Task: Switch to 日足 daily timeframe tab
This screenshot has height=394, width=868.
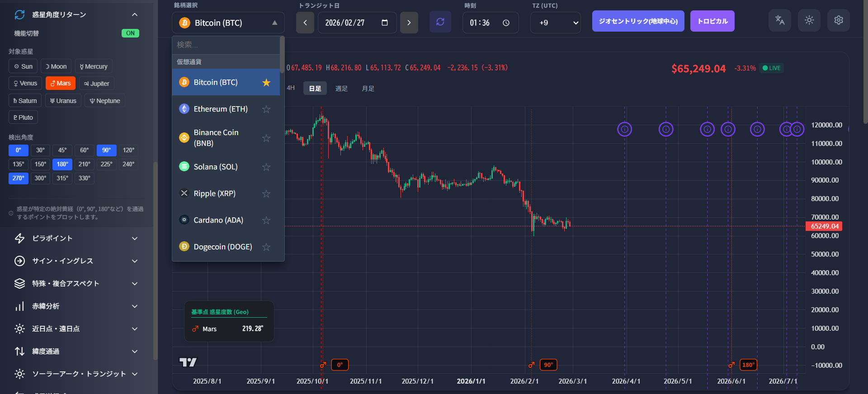Action: 315,89
